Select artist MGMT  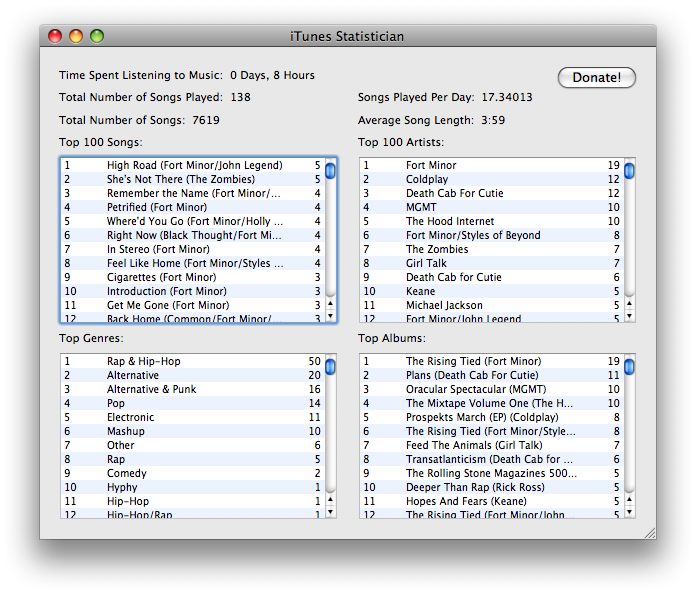pos(492,207)
